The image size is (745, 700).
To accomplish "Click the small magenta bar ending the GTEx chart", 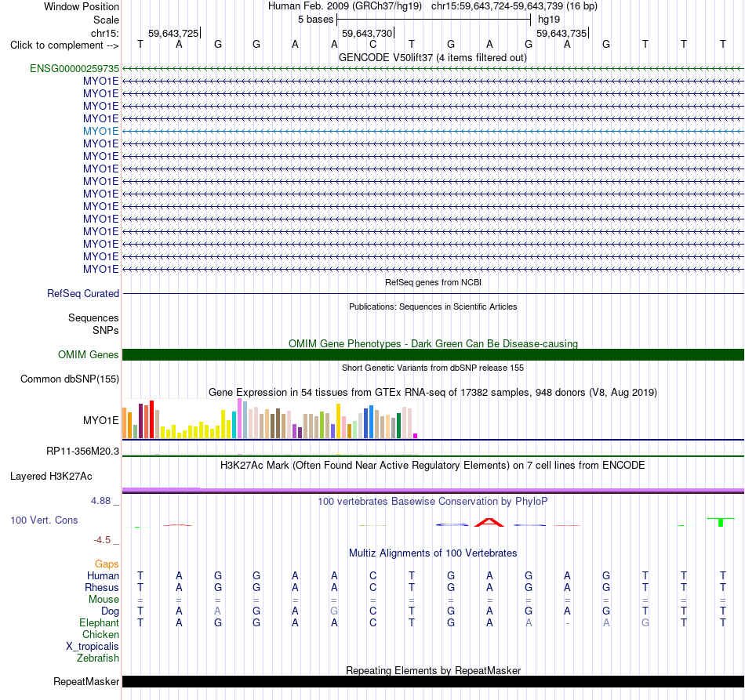I will pyautogui.click(x=416, y=436).
